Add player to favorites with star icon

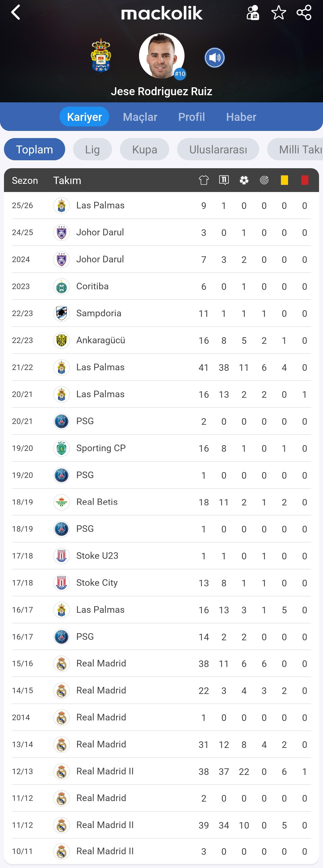[279, 13]
